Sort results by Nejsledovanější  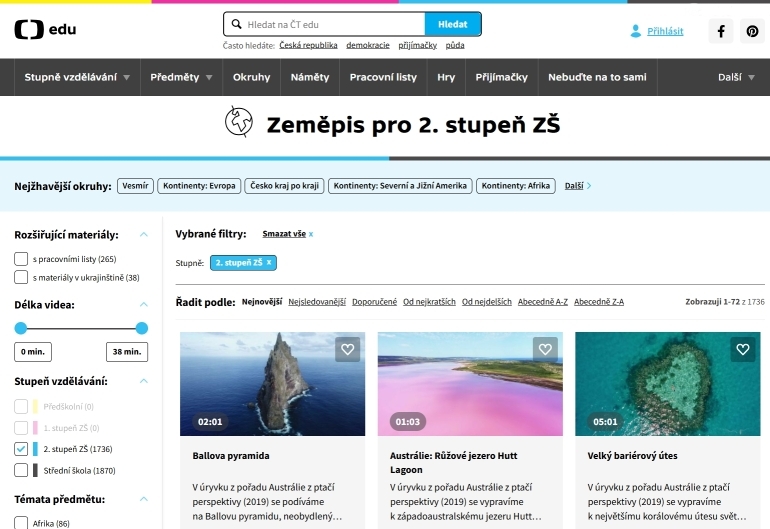pos(317,302)
